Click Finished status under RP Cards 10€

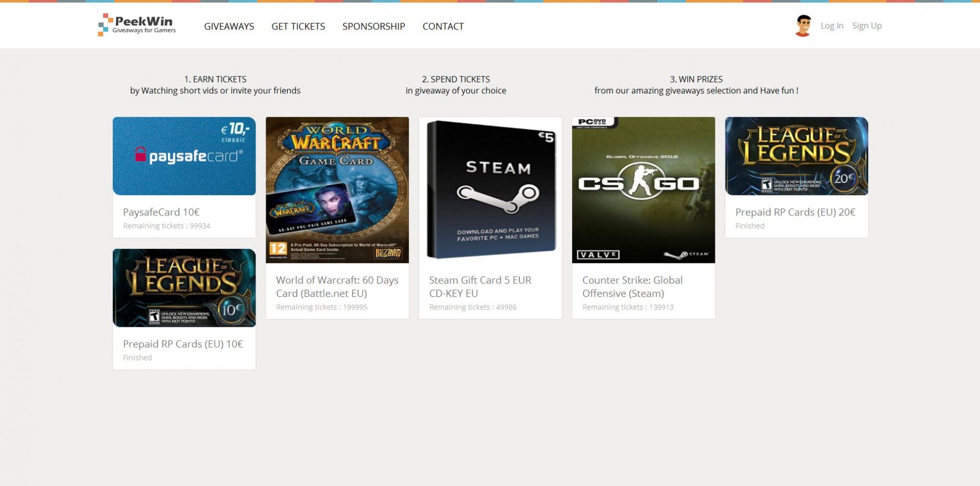137,358
